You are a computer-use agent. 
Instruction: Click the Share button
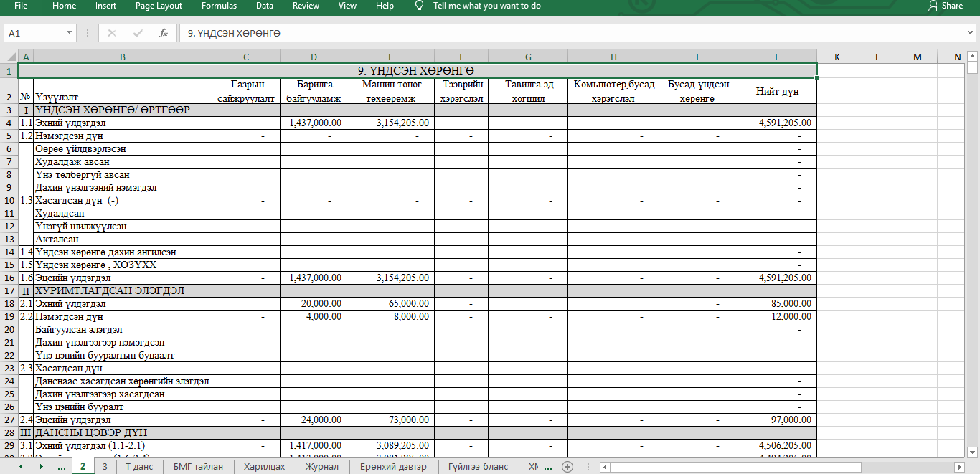(x=945, y=6)
